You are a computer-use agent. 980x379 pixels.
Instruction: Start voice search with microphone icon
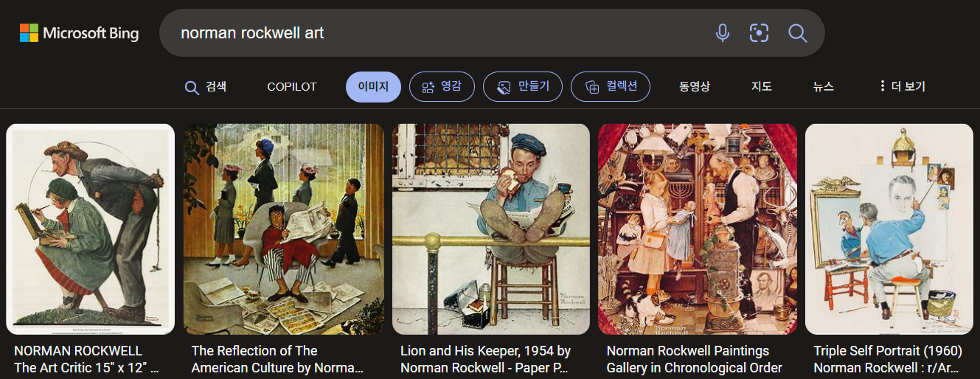tap(723, 32)
